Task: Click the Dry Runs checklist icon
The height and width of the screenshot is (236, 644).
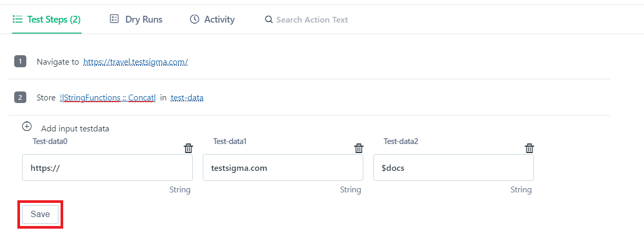Action: point(114,19)
